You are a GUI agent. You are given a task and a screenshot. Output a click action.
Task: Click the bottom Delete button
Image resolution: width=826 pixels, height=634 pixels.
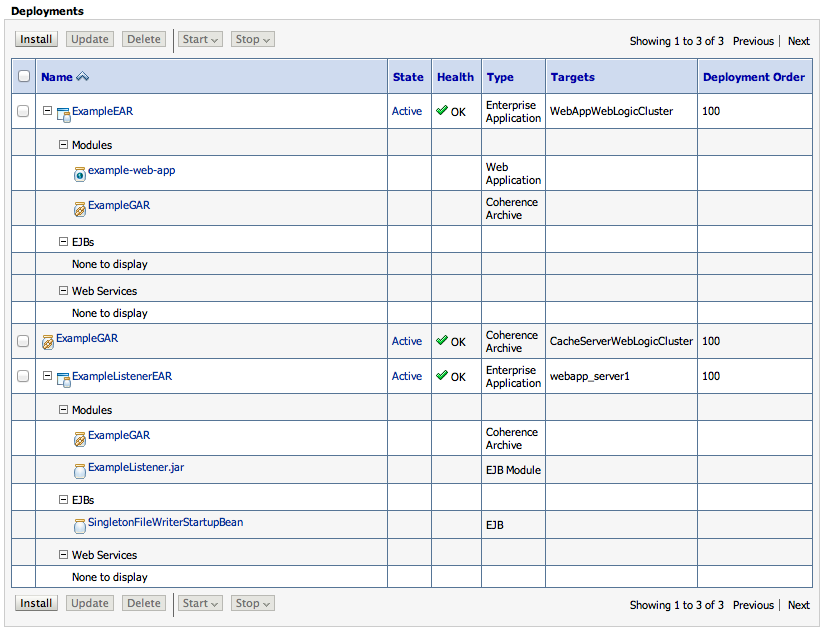tap(144, 603)
